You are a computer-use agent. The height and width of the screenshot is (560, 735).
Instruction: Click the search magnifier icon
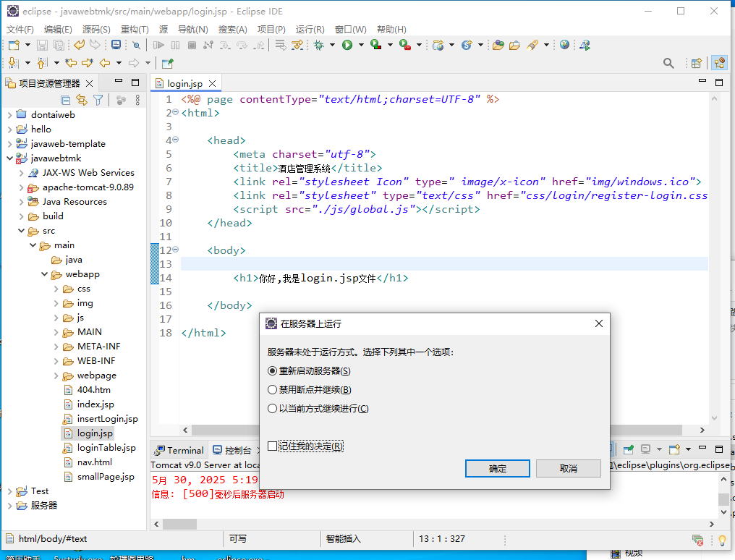(668, 64)
